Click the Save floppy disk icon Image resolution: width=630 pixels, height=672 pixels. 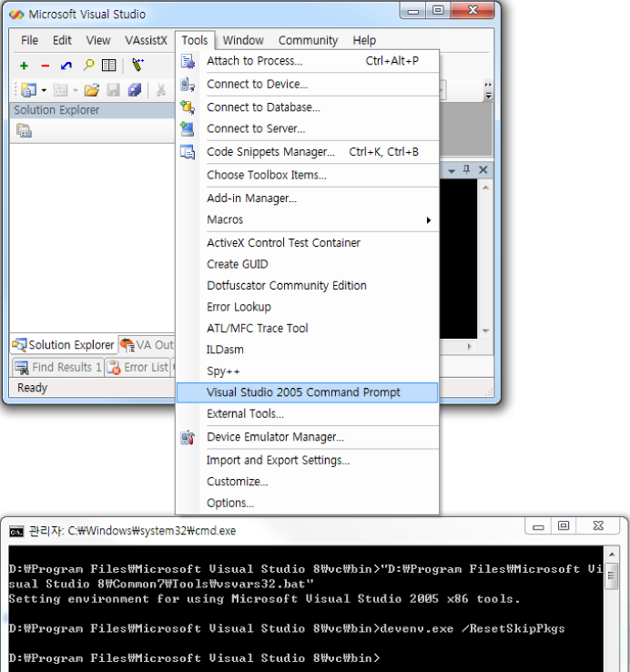[113, 90]
